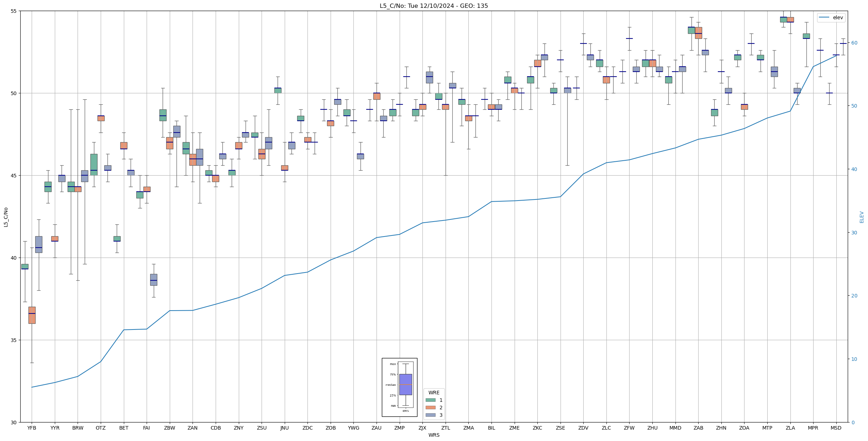
Task: Click the WRE legend heading
Action: click(433, 393)
